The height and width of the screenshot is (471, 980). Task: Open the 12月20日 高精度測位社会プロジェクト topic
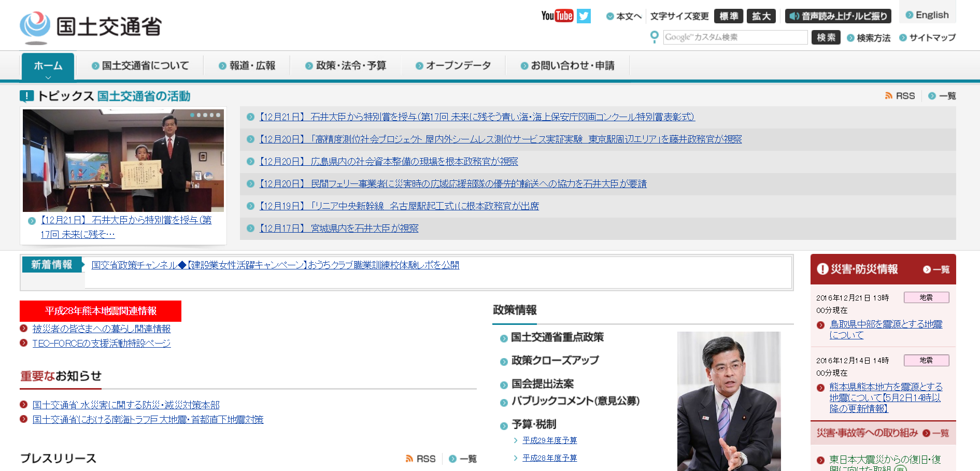pyautogui.click(x=501, y=139)
